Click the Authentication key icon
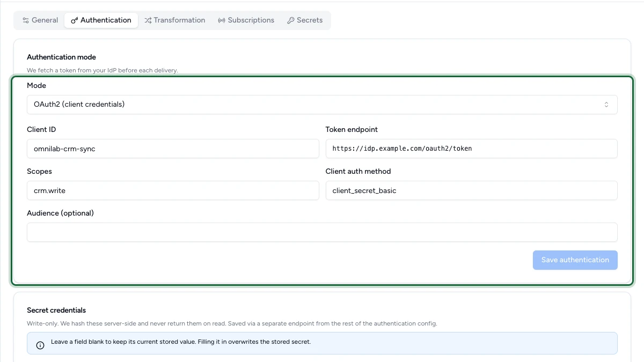 pyautogui.click(x=75, y=20)
